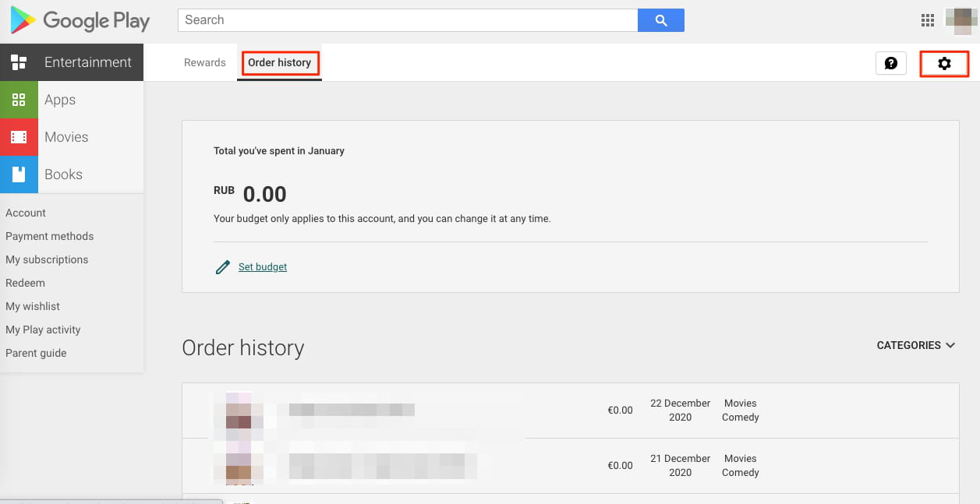
Task: Open the settings gear icon
Action: point(944,64)
